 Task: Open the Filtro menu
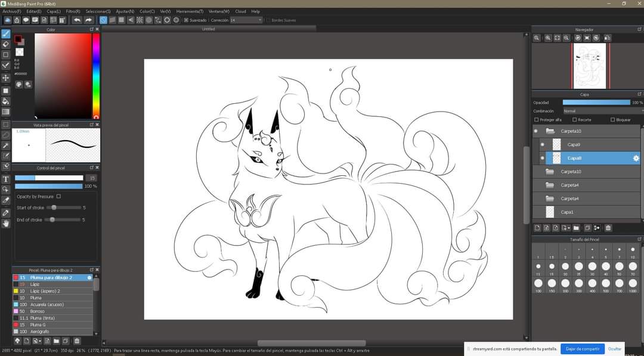click(x=73, y=11)
